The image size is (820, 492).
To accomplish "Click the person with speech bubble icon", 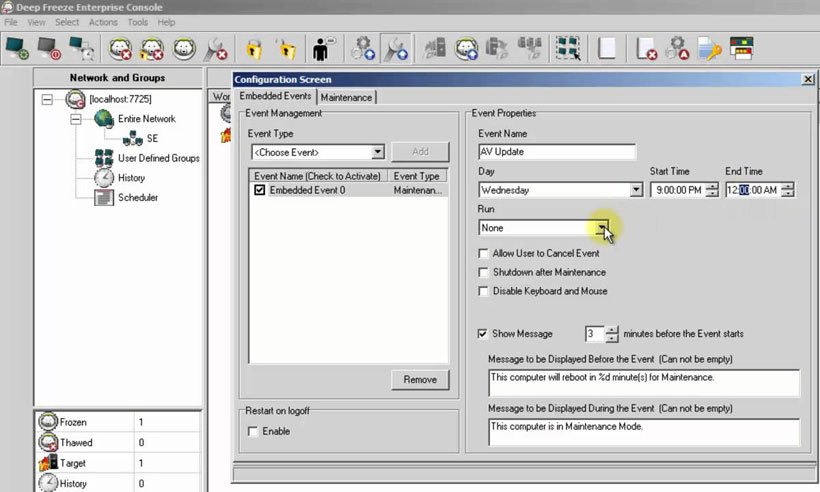I will [x=323, y=49].
